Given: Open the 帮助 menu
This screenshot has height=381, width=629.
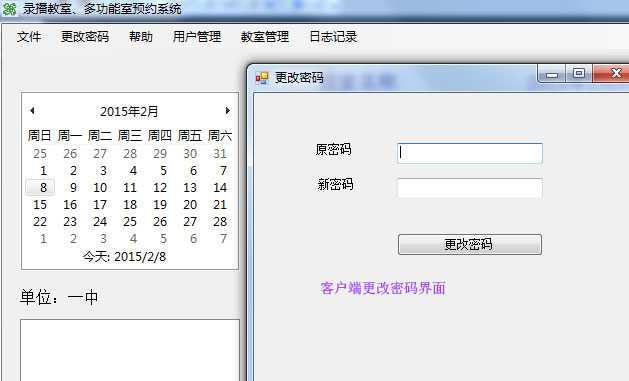Looking at the screenshot, I should [x=141, y=36].
